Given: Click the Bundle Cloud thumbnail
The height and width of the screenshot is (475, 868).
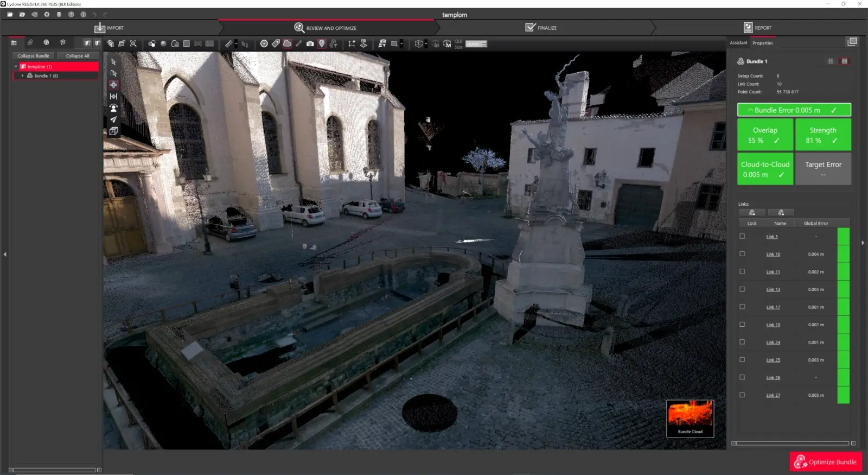Looking at the screenshot, I should 690,418.
